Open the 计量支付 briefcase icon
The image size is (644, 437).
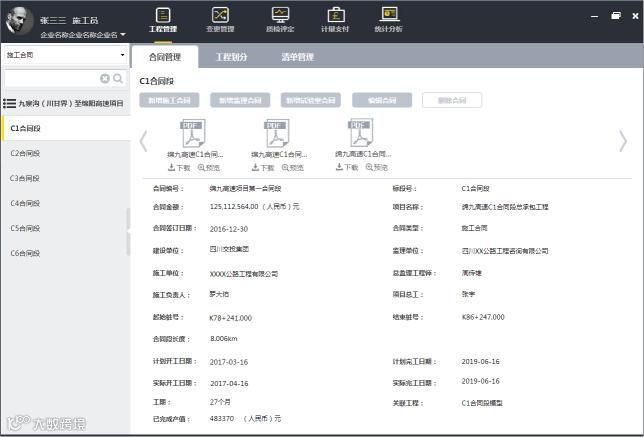coord(336,15)
